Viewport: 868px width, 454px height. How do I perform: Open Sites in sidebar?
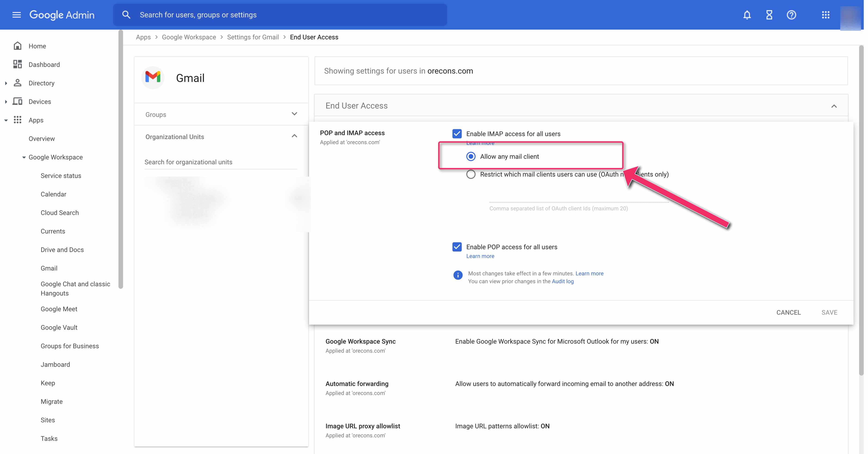click(48, 420)
